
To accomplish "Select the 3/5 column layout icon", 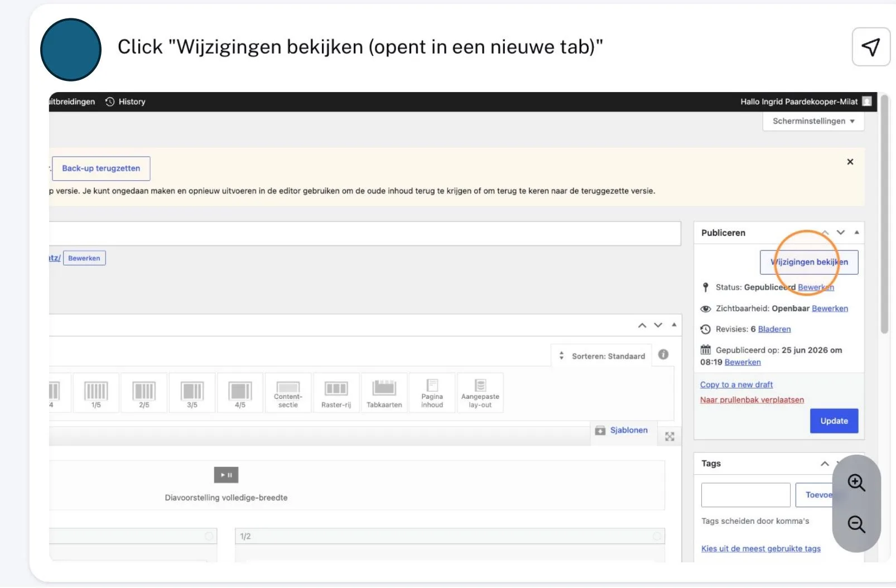I will [192, 393].
